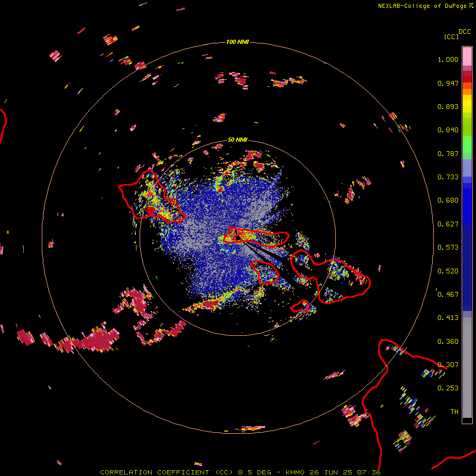Select the 0.413 scale value
This screenshot has width=476, height=476.
448,318
